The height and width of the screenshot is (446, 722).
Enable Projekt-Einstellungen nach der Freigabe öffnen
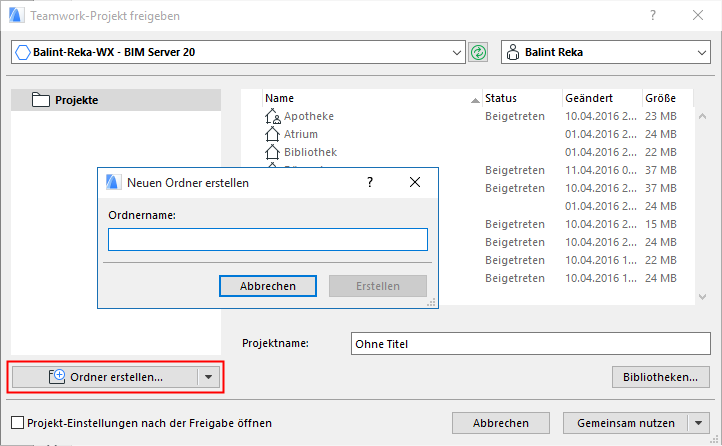click(x=17, y=423)
